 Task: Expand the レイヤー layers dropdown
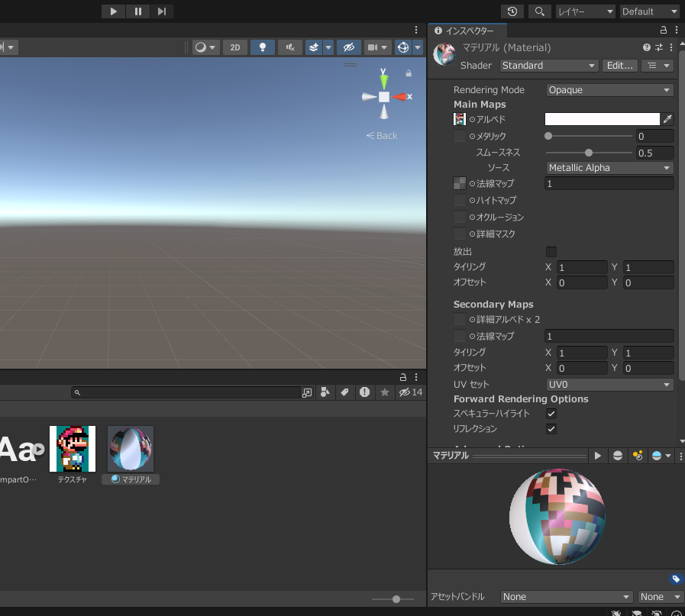click(585, 11)
